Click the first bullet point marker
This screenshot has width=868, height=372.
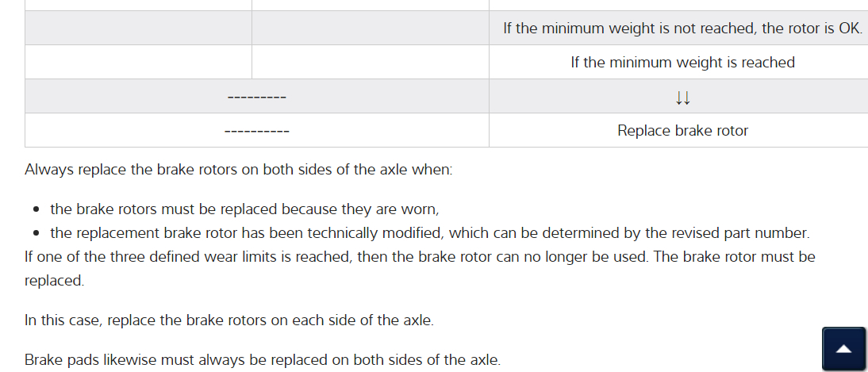tap(37, 210)
